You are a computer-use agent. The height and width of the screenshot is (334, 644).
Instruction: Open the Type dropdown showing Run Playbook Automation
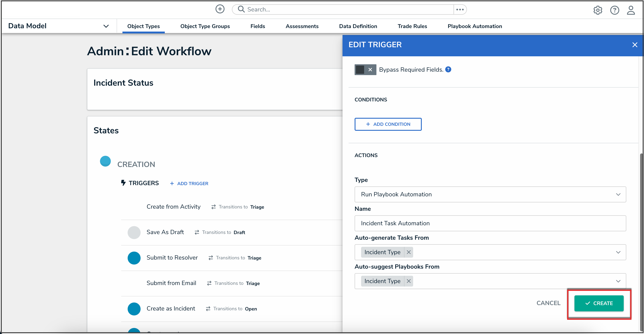click(490, 194)
